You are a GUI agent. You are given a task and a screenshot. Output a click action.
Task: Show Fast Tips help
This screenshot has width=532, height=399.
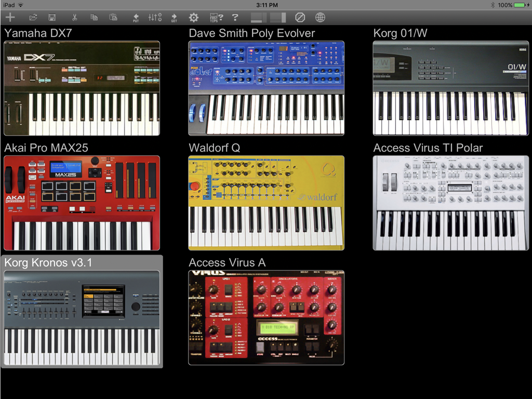coord(215,17)
